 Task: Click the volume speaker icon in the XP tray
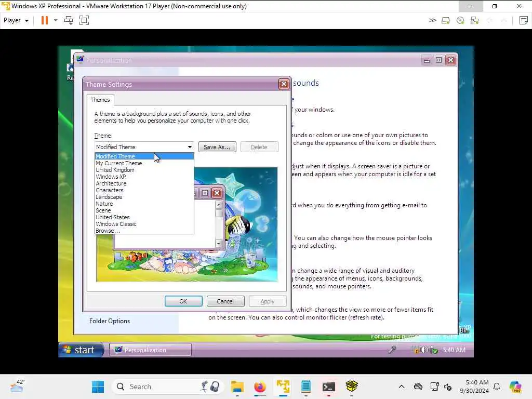(x=424, y=350)
